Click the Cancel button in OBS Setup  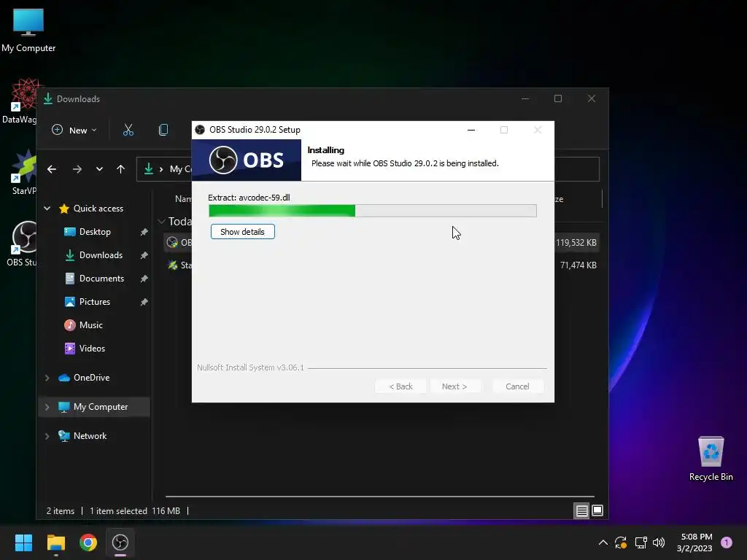point(517,386)
